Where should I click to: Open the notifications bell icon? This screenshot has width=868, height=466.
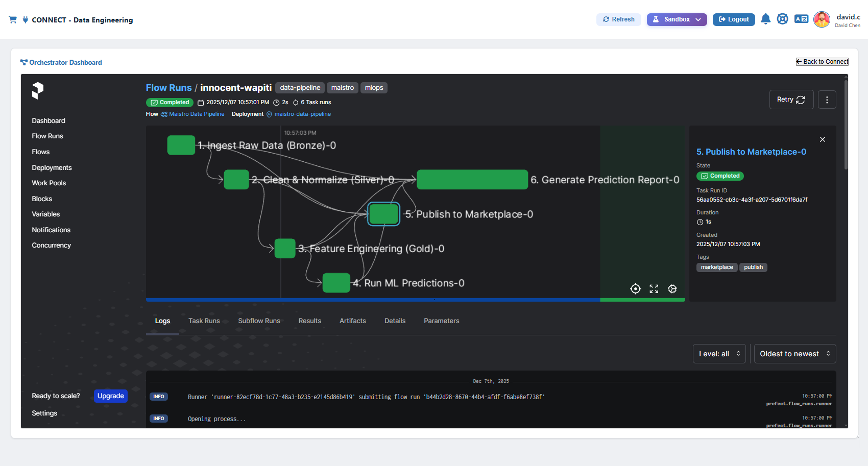[766, 19]
